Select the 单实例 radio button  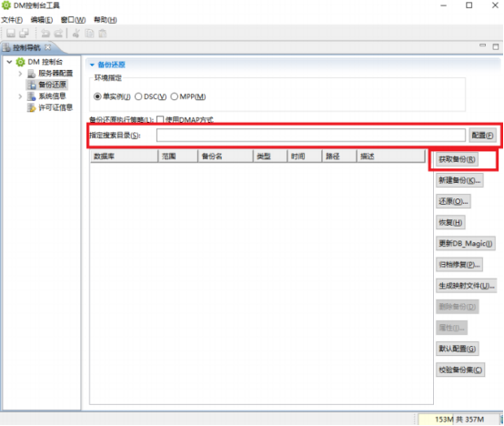pyautogui.click(x=97, y=96)
